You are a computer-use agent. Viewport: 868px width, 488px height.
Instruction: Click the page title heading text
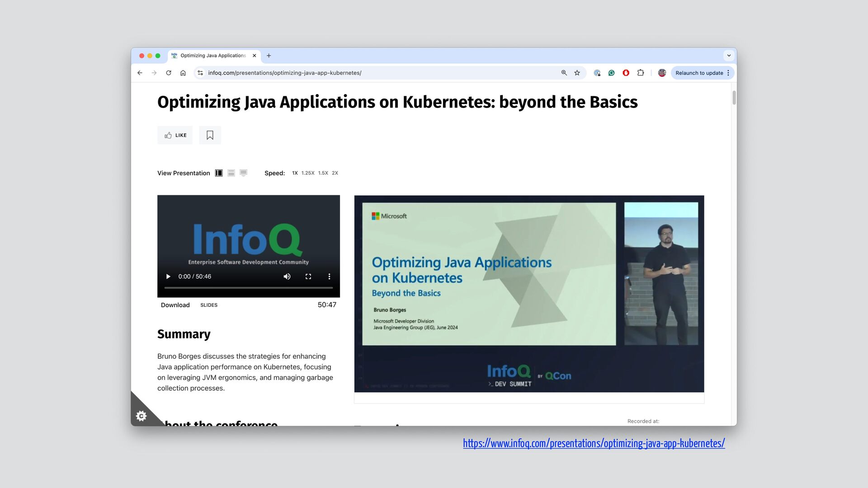[397, 102]
